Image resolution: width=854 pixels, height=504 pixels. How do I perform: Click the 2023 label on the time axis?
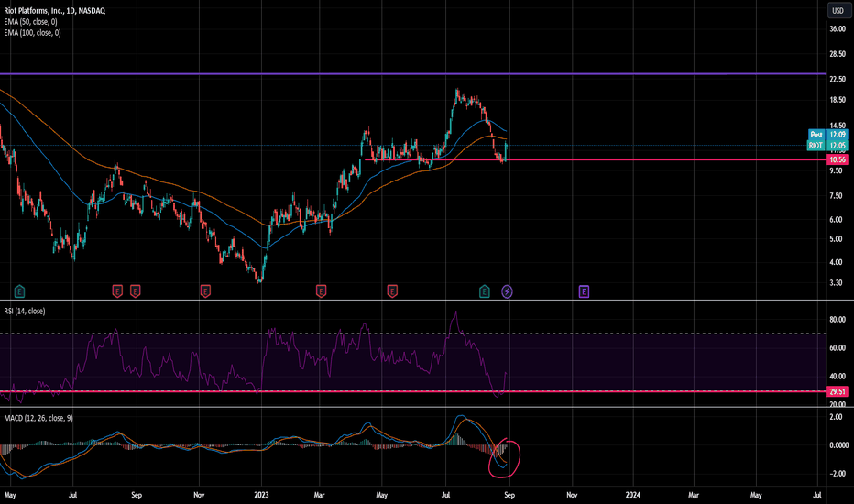pos(261,495)
